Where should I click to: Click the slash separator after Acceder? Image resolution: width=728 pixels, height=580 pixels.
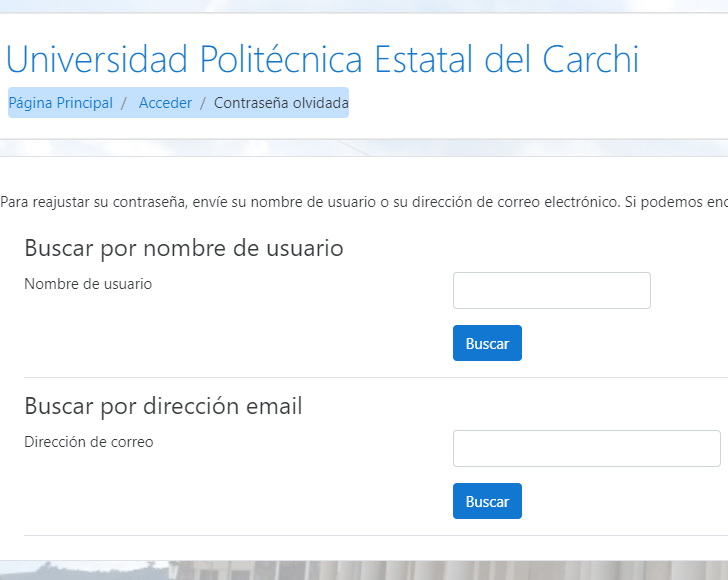(x=203, y=103)
